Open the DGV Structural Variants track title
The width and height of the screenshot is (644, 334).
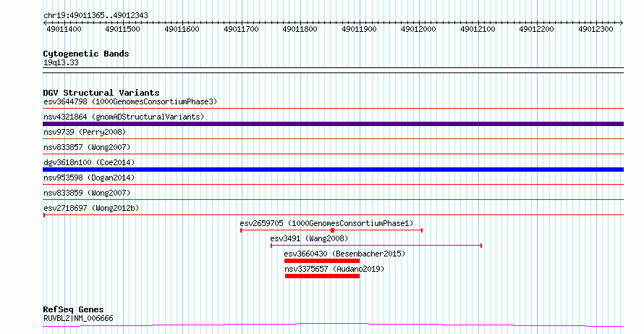[101, 93]
